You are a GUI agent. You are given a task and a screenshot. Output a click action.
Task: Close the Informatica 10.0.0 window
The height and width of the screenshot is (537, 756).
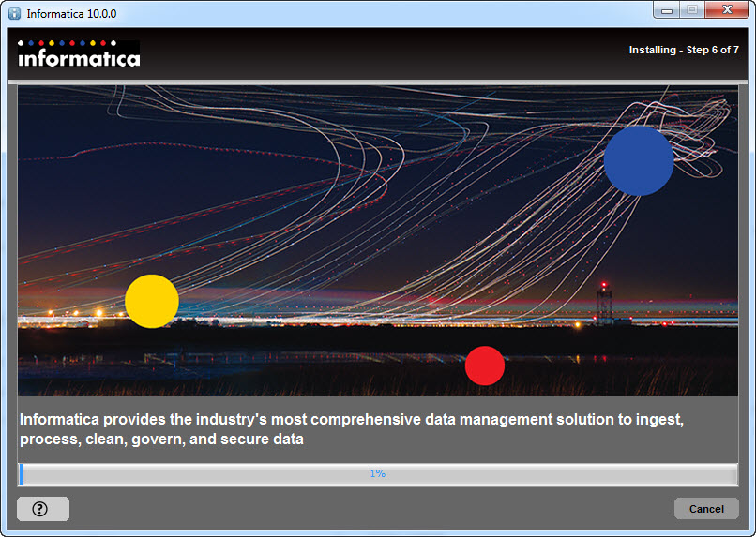tap(727, 10)
